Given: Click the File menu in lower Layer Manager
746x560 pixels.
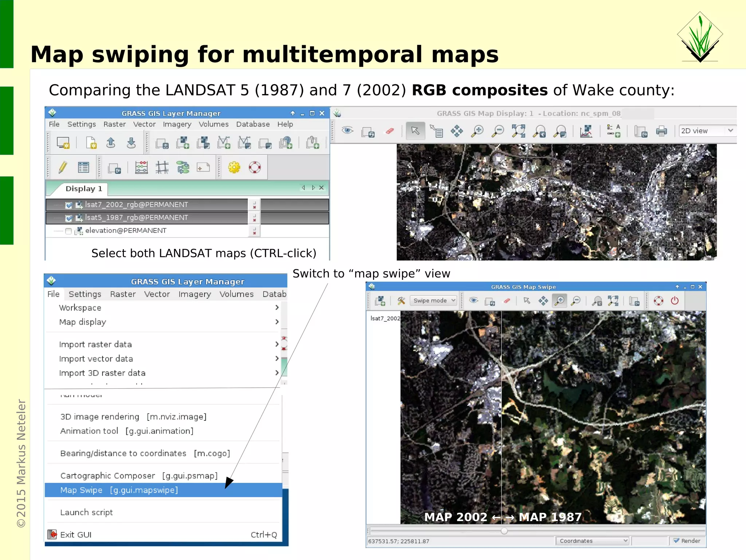Looking at the screenshot, I should coord(54,294).
